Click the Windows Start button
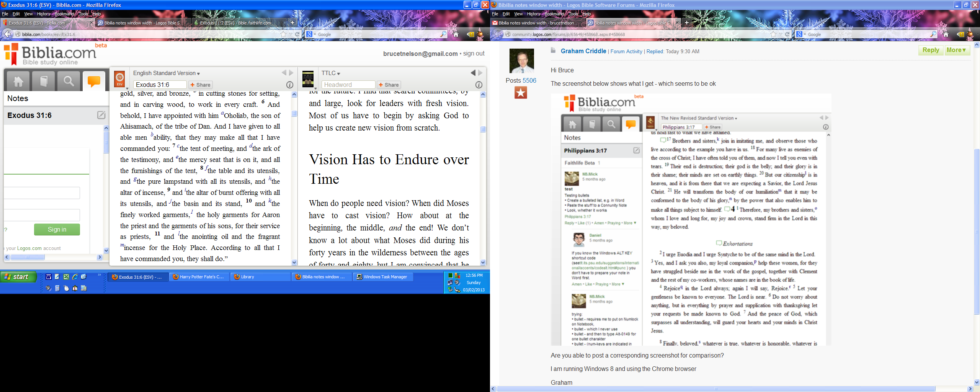Image resolution: width=980 pixels, height=392 pixels. coord(19,277)
